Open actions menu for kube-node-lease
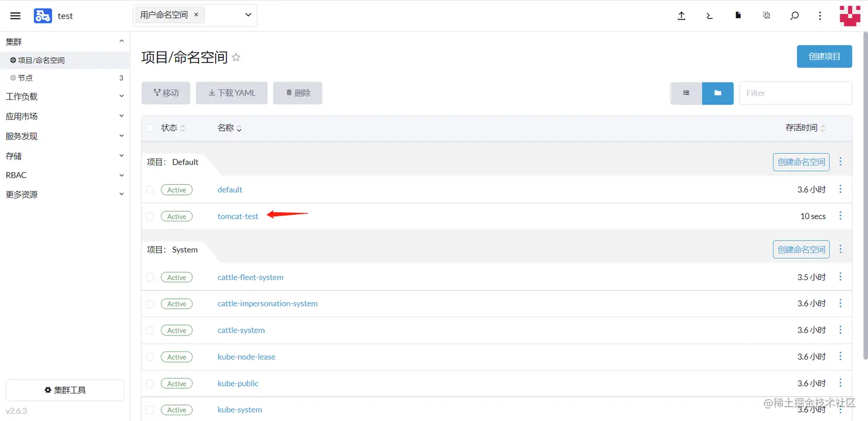This screenshot has height=421, width=868. pyautogui.click(x=840, y=356)
